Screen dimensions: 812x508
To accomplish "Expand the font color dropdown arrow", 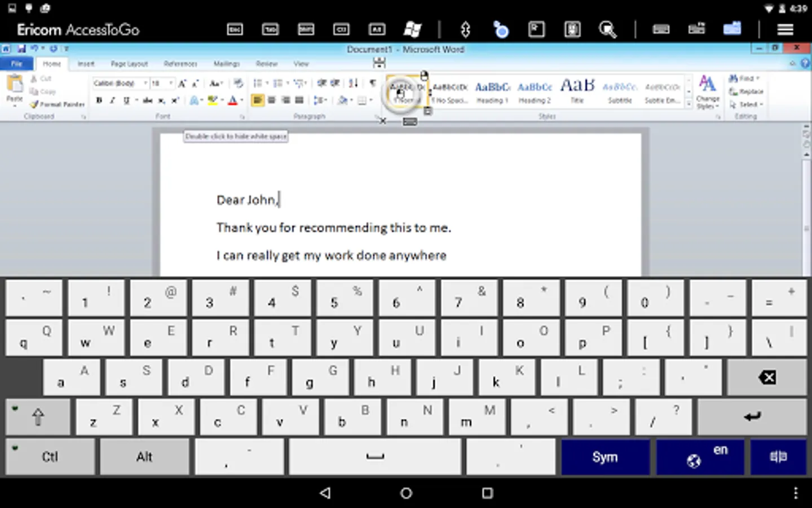I will click(241, 100).
